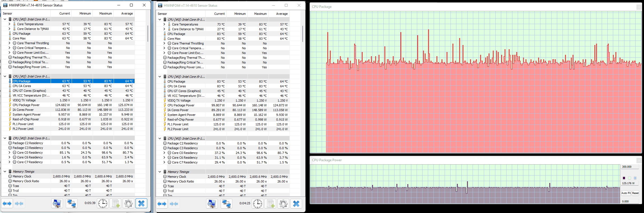644x213 pixels.
Task: Click blue X close icon in 0:04:25 window
Action: pos(296,204)
